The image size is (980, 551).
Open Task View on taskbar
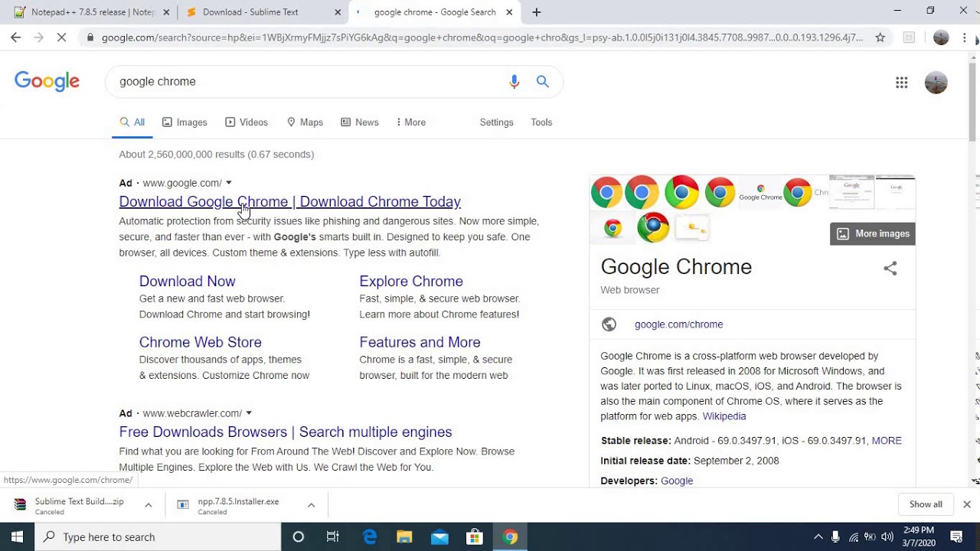[x=332, y=536]
